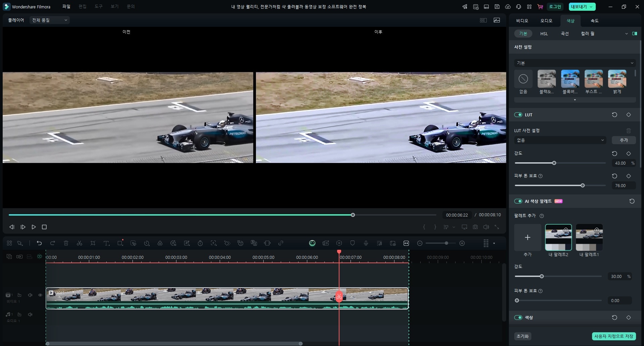The width and height of the screenshot is (644, 346).
Task: Select the 곡선 sub-tab
Action: pos(565,34)
